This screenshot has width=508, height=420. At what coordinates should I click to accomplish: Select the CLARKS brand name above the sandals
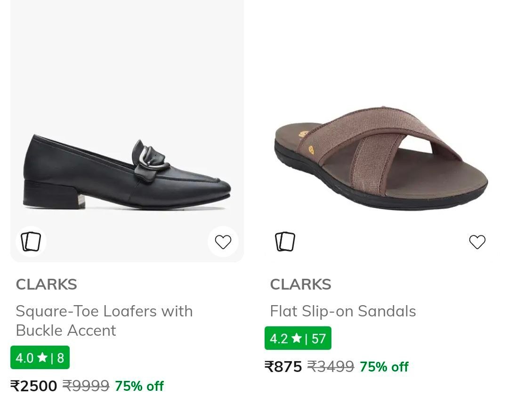(300, 284)
